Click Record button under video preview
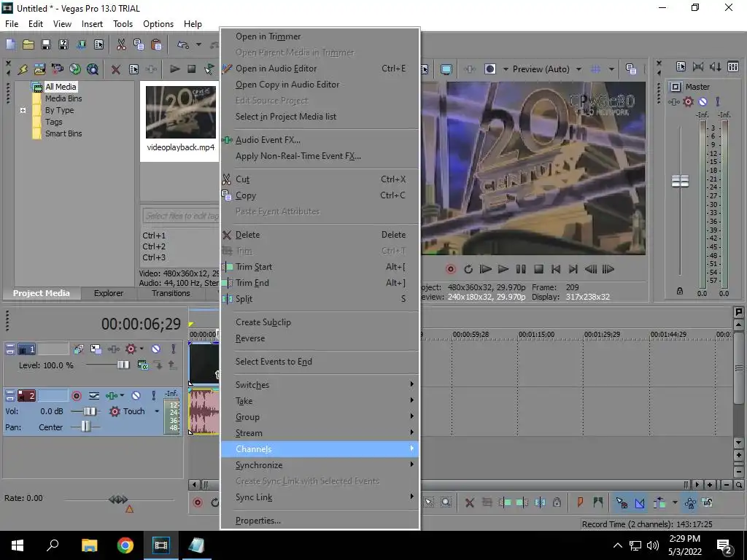747x560 pixels. (450, 270)
